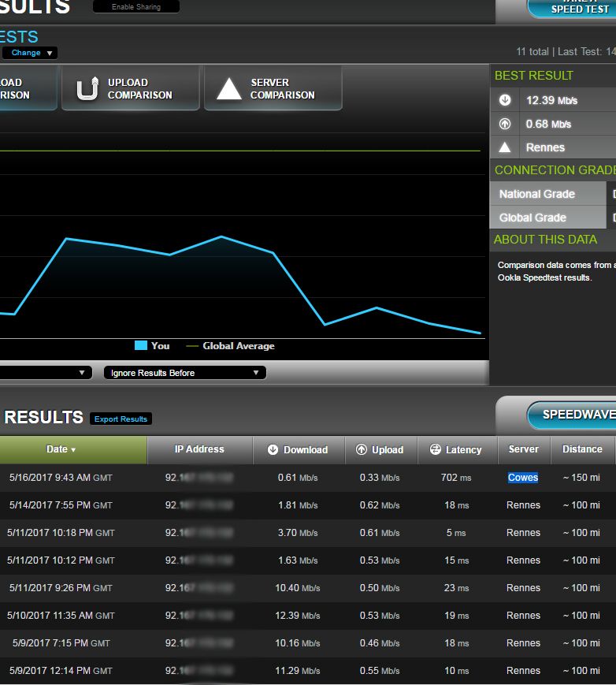Image resolution: width=616 pixels, height=685 pixels.
Task: Switch to the Server Comparison tab
Action: click(273, 88)
